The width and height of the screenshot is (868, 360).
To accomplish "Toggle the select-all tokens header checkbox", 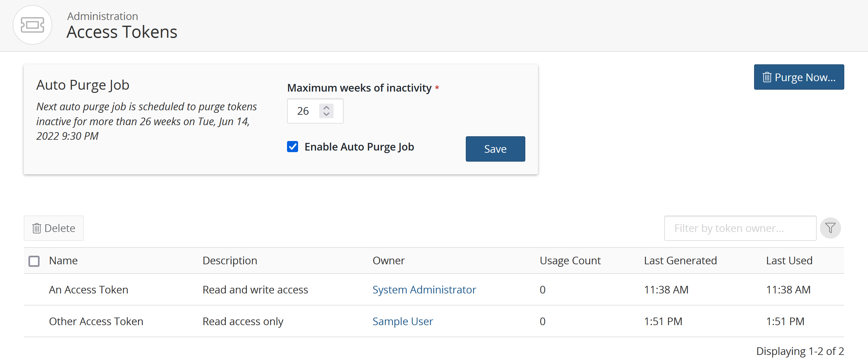I will 34,261.
